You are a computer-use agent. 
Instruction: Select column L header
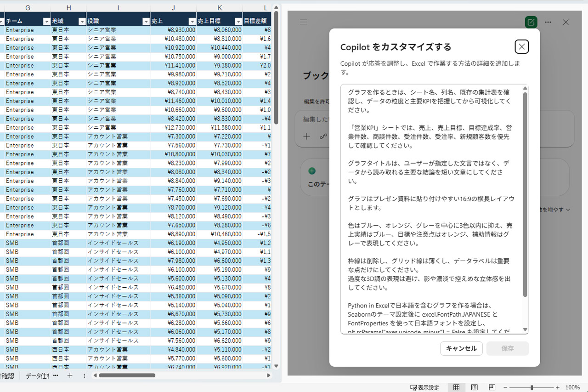point(257,7)
